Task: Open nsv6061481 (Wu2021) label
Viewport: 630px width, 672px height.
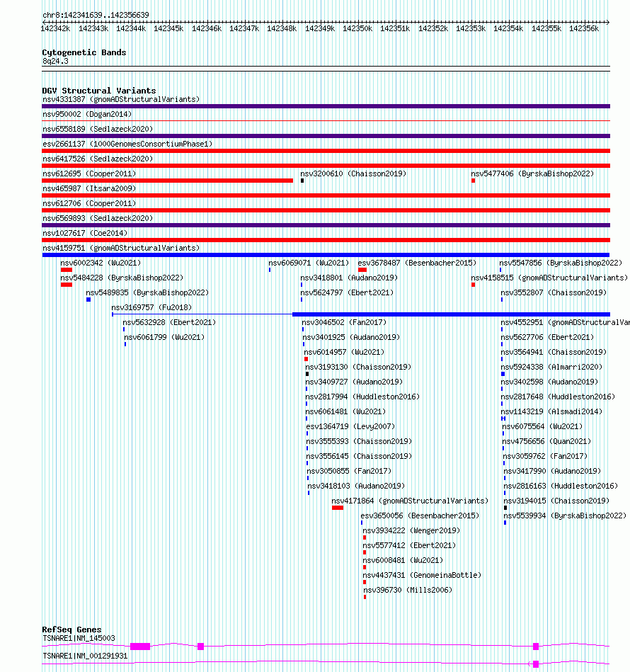Action: click(345, 411)
